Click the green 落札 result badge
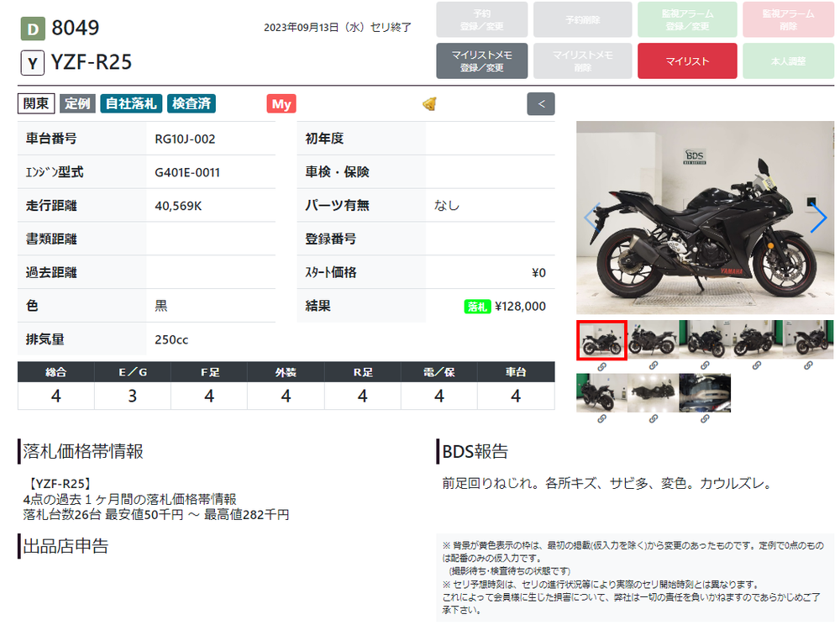 (477, 307)
